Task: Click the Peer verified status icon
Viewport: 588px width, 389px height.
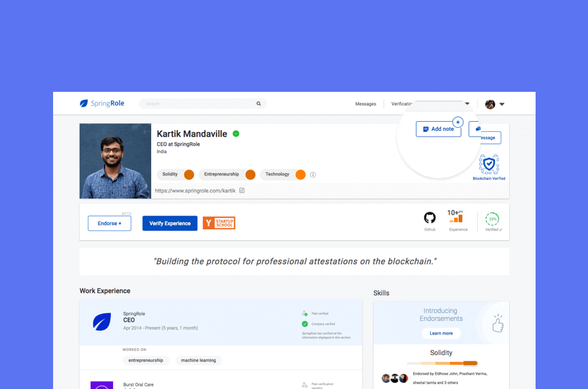Action: tap(305, 314)
